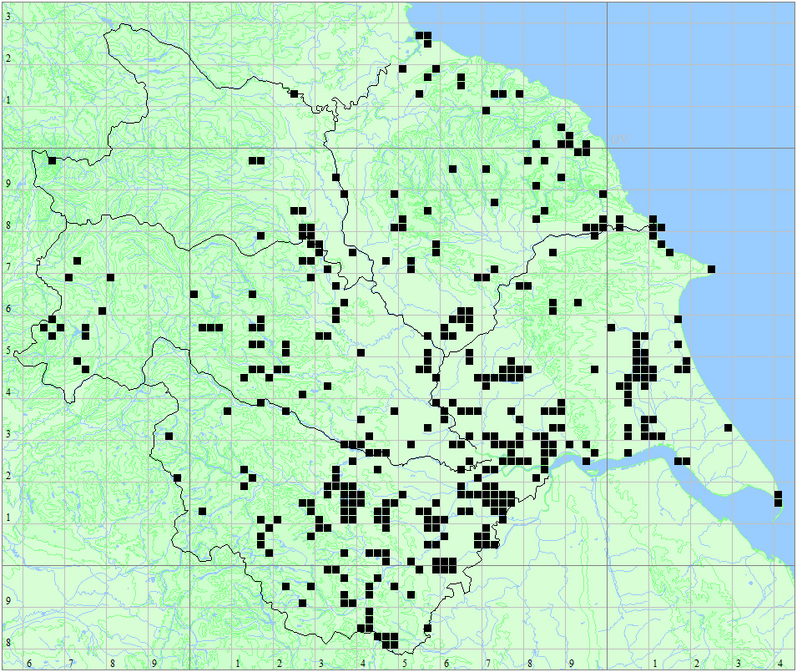The image size is (797, 672).
Task: Select the "4" label on the left axis
Action: coord(8,392)
